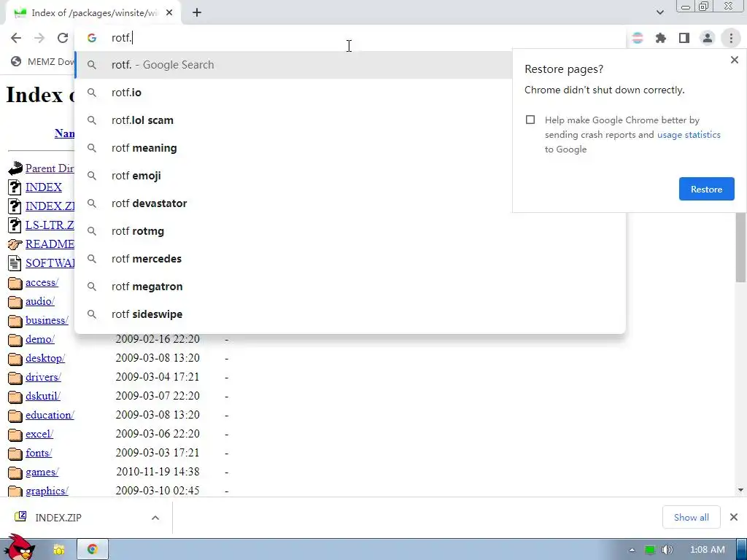
Task: Pick the rotf mercedes suggestion
Action: click(350, 259)
